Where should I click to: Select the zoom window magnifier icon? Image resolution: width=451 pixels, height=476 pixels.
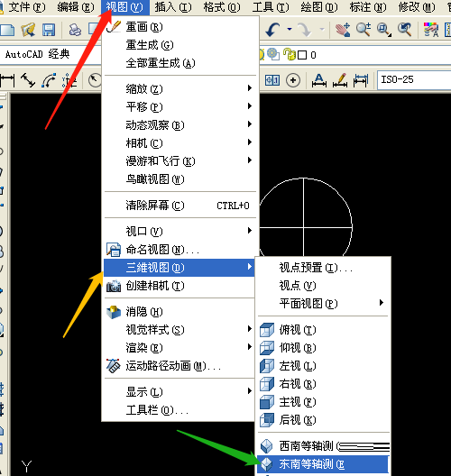click(384, 30)
